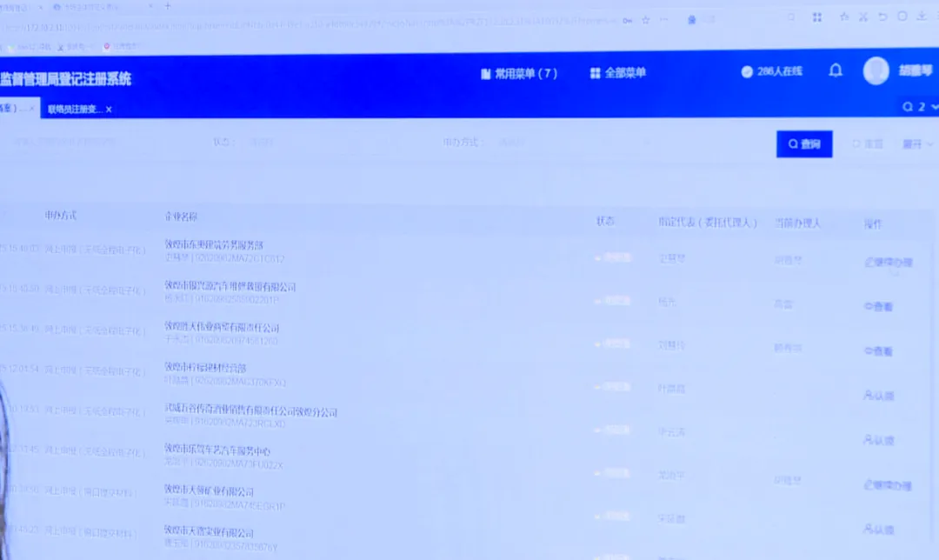This screenshot has width=939, height=560.
Task: Open the 全部菜单 menu
Action: click(x=617, y=74)
